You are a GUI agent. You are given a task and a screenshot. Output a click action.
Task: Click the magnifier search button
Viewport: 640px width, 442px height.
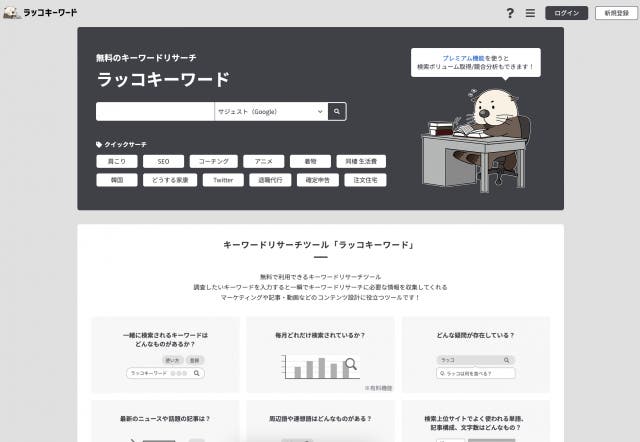coord(337,111)
